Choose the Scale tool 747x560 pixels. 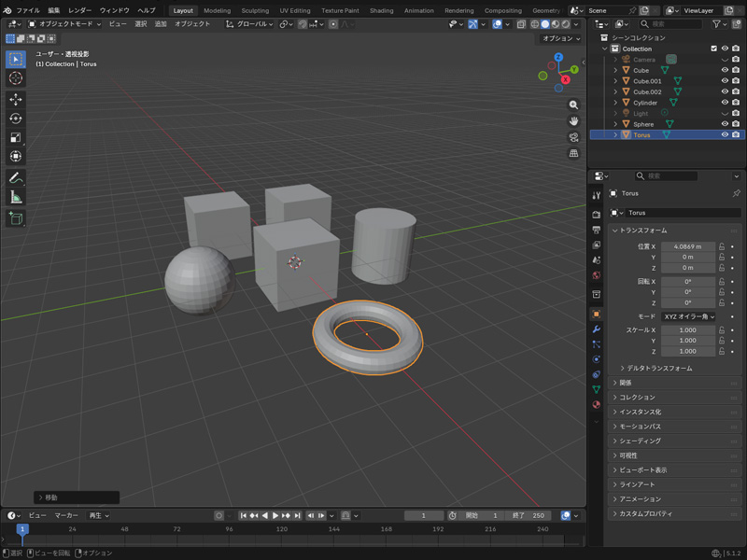coord(16,137)
